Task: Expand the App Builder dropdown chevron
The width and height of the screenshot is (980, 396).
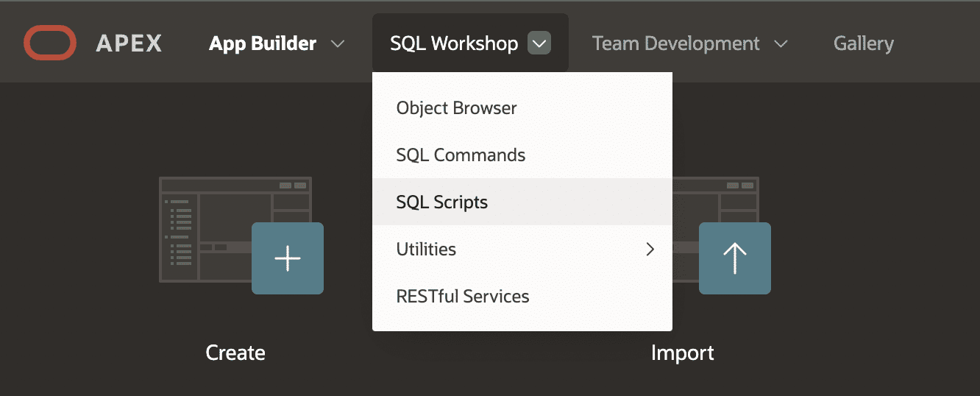Action: [x=338, y=43]
